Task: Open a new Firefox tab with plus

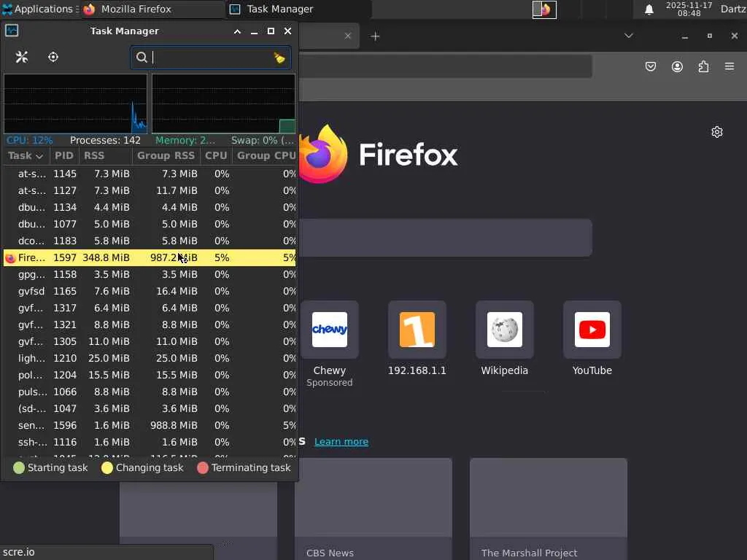Action: [375, 36]
